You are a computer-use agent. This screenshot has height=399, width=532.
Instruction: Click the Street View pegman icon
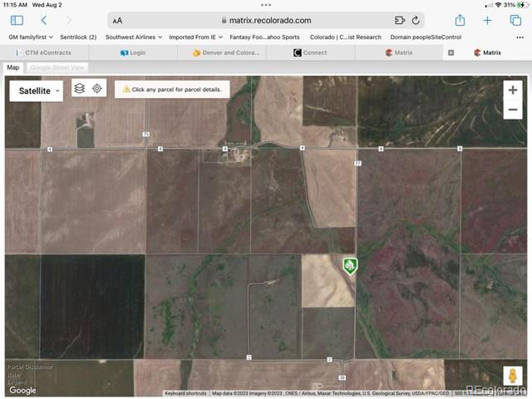[x=512, y=376]
